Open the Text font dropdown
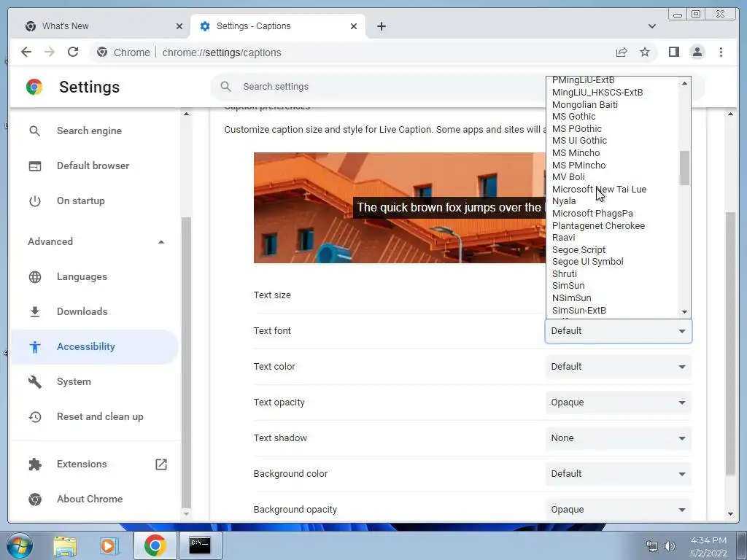747x560 pixels. click(619, 331)
